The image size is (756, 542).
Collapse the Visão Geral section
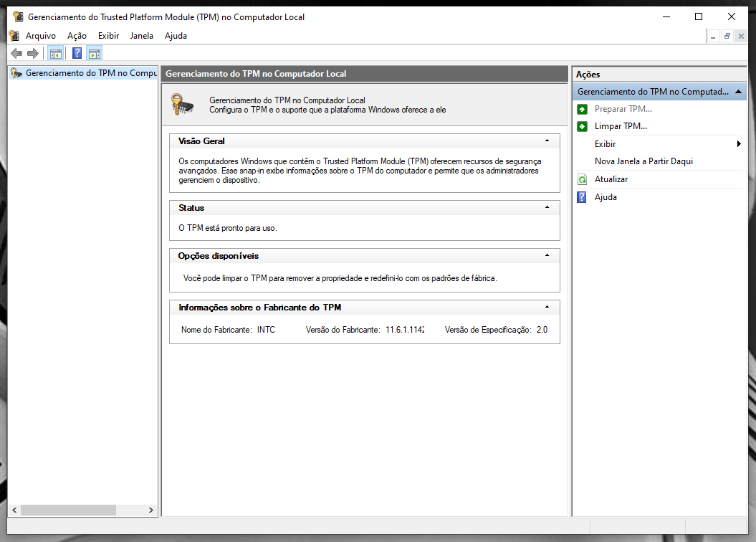pyautogui.click(x=547, y=141)
